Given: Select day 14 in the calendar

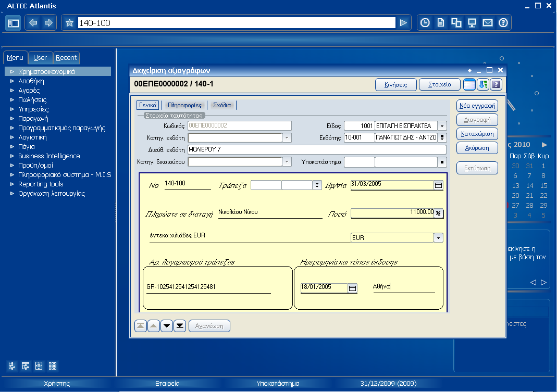Looking at the screenshot, I should [x=530, y=186].
